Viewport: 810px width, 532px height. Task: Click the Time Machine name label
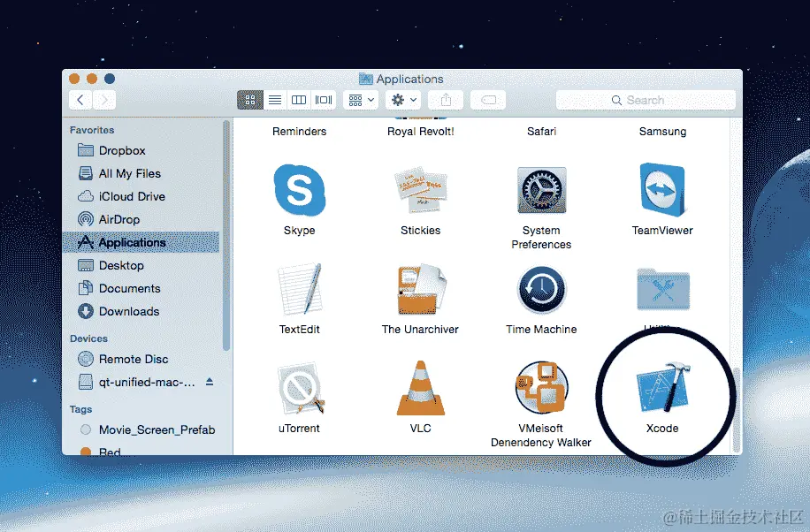click(541, 329)
